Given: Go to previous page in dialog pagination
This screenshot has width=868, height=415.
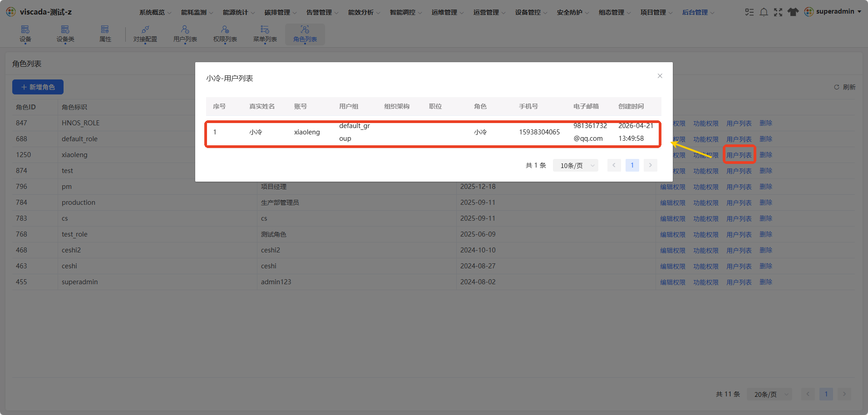Looking at the screenshot, I should pyautogui.click(x=614, y=165).
